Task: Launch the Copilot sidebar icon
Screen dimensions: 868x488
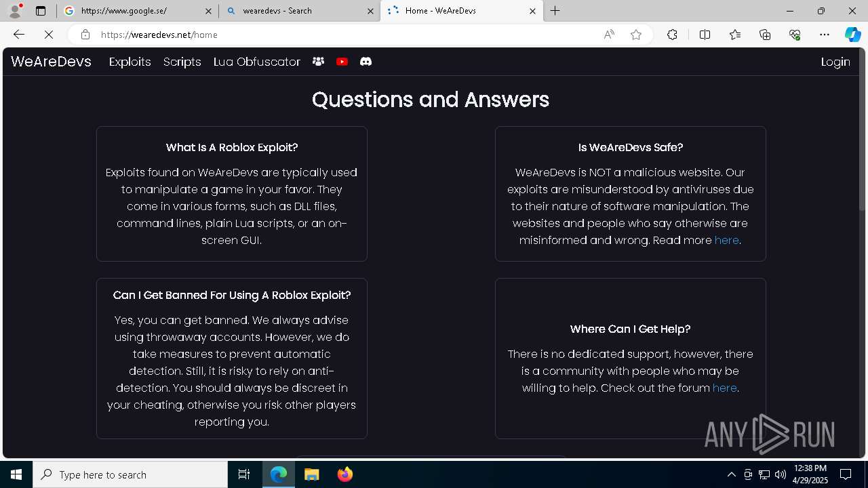Action: (852, 35)
